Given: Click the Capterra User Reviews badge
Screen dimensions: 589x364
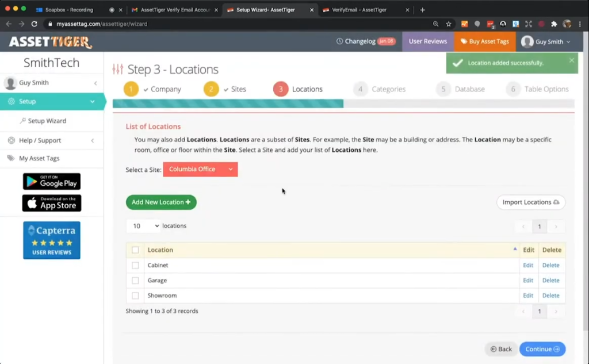Looking at the screenshot, I should point(51,240).
